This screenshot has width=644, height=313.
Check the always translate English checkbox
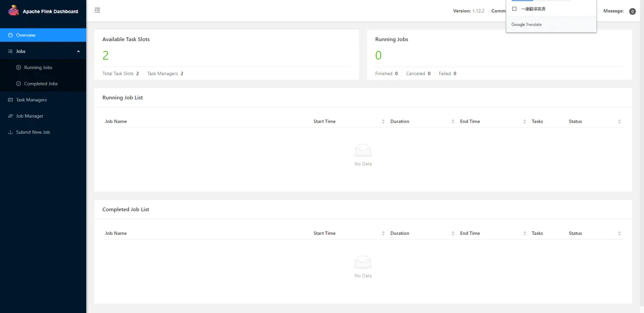[x=514, y=9]
